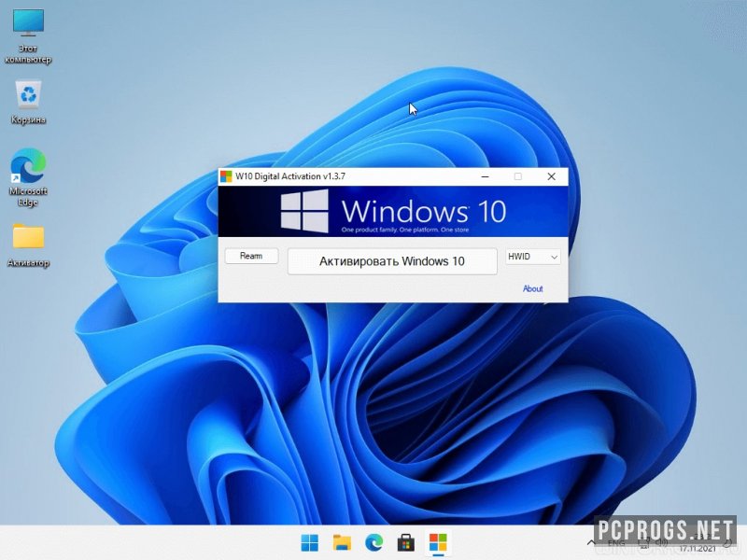Image resolution: width=747 pixels, height=560 pixels.
Task: Select the W10 Digital Activation taskbar icon
Action: pyautogui.click(x=438, y=542)
